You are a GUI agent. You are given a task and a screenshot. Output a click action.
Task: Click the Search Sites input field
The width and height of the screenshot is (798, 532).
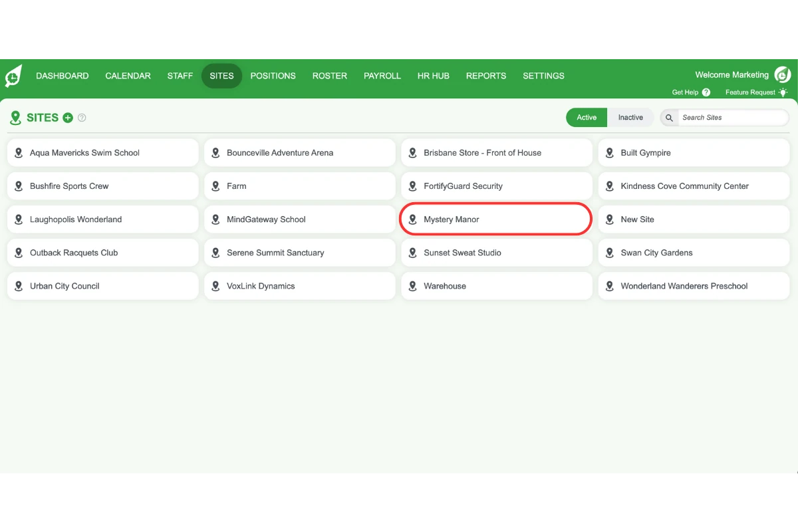[x=733, y=118]
